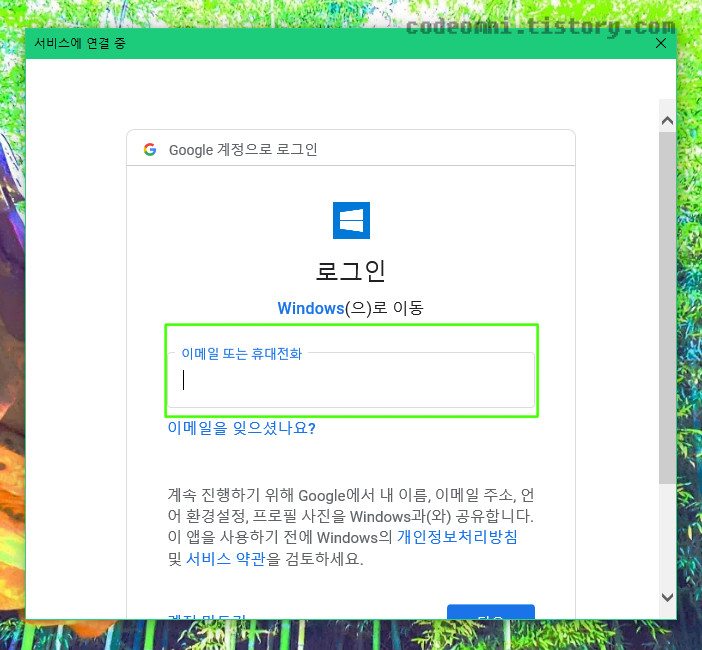Click the blue Windows link text
The height and width of the screenshot is (650, 702).
tap(311, 308)
